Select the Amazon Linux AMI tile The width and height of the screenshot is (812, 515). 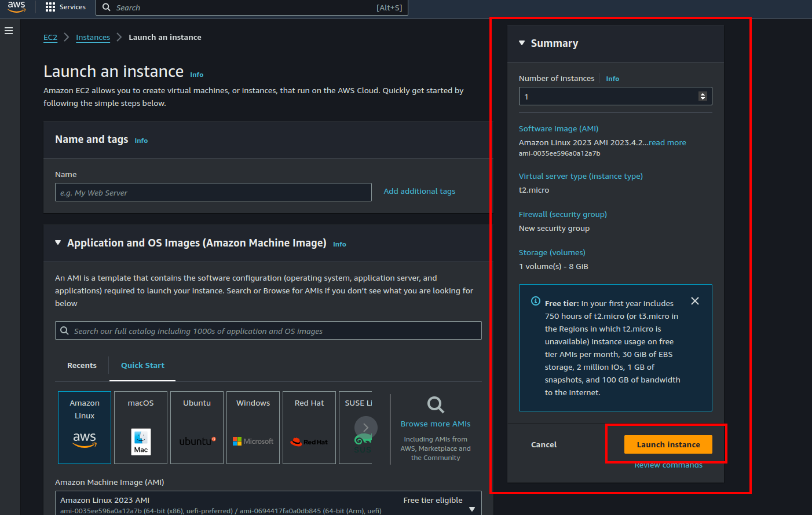tap(85, 428)
